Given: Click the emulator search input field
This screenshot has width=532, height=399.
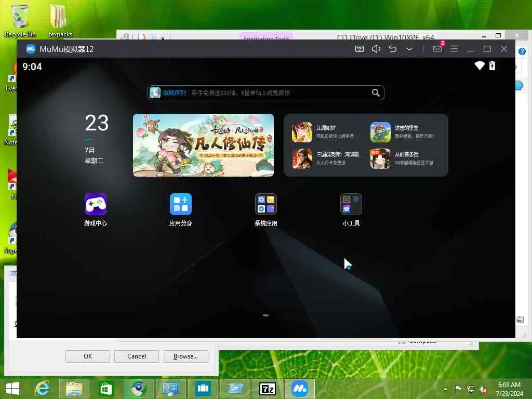Looking at the screenshot, I should click(265, 92).
